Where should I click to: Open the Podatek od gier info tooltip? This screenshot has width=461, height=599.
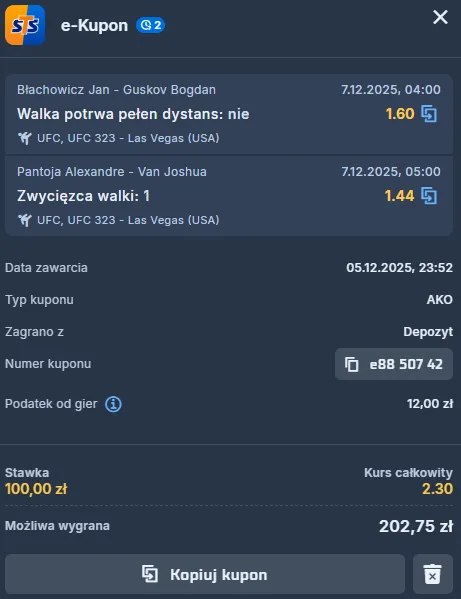[x=113, y=404]
